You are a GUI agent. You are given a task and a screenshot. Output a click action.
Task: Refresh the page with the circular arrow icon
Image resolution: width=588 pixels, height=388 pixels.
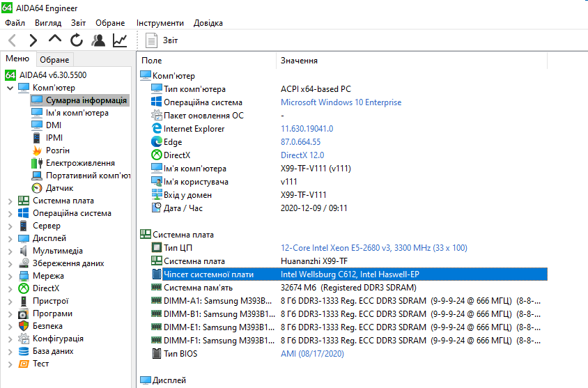77,40
